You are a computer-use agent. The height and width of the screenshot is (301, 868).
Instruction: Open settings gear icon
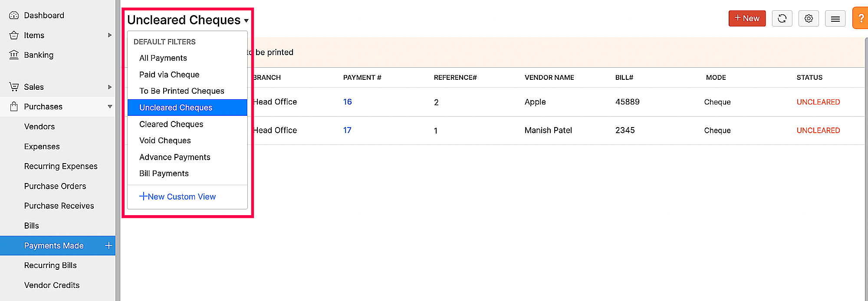(809, 18)
